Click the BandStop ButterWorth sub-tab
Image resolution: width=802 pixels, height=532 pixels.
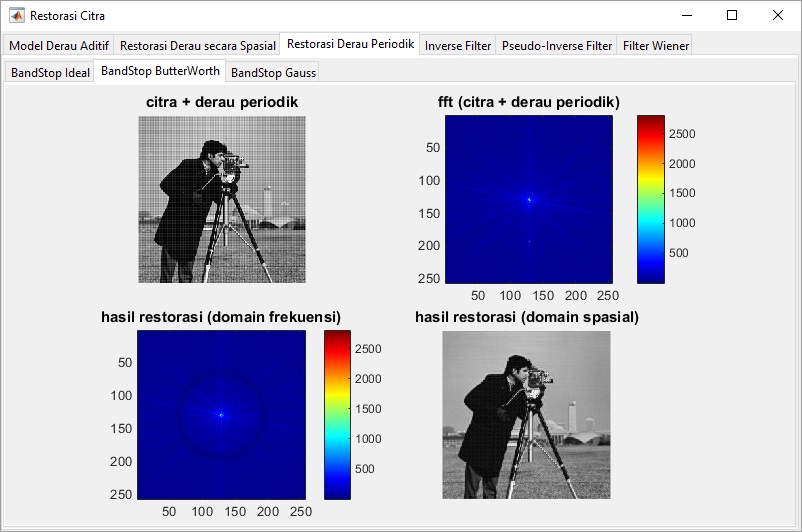(x=160, y=72)
